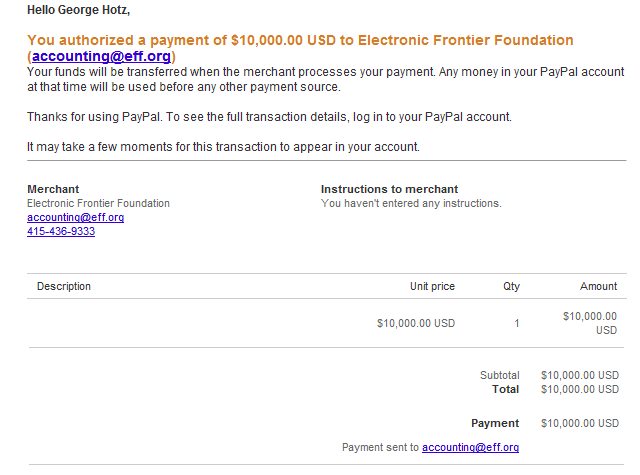This screenshot has width=640, height=475.
Task: Click the Description column header
Action: [64, 286]
